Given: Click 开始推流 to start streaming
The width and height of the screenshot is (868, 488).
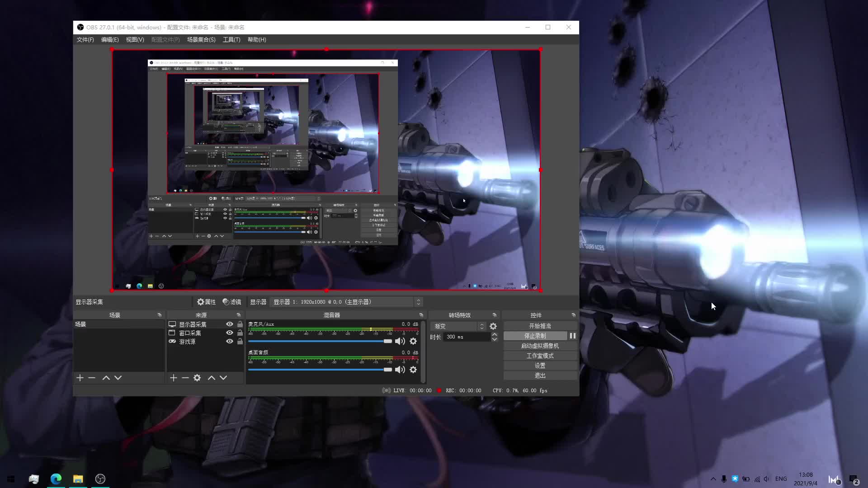Looking at the screenshot, I should [x=539, y=325].
